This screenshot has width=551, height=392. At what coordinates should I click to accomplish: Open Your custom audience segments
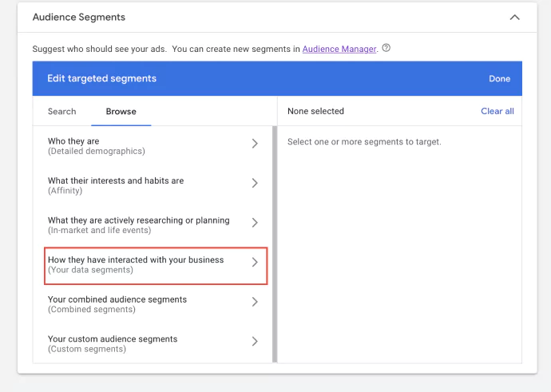(153, 344)
